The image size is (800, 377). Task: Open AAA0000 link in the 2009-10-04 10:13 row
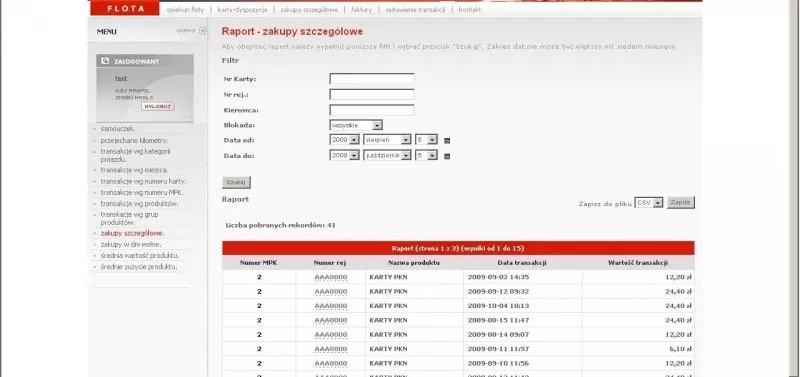331,306
